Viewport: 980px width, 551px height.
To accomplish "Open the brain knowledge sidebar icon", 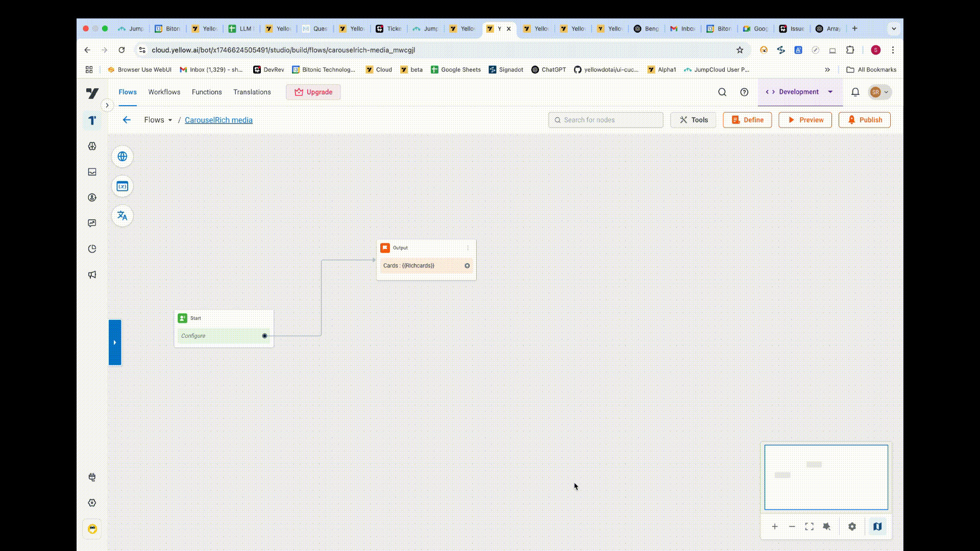I will point(92,146).
